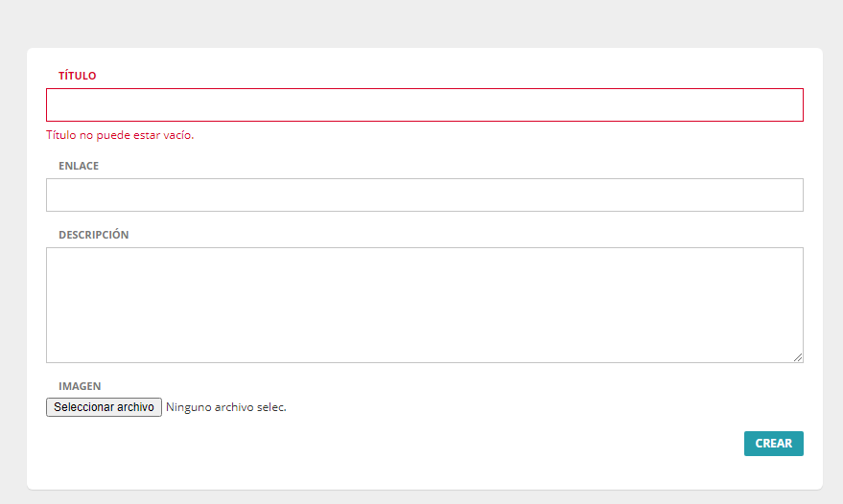Click the gray margin right of the form card
This screenshot has height=504, width=843.
click(x=832, y=268)
